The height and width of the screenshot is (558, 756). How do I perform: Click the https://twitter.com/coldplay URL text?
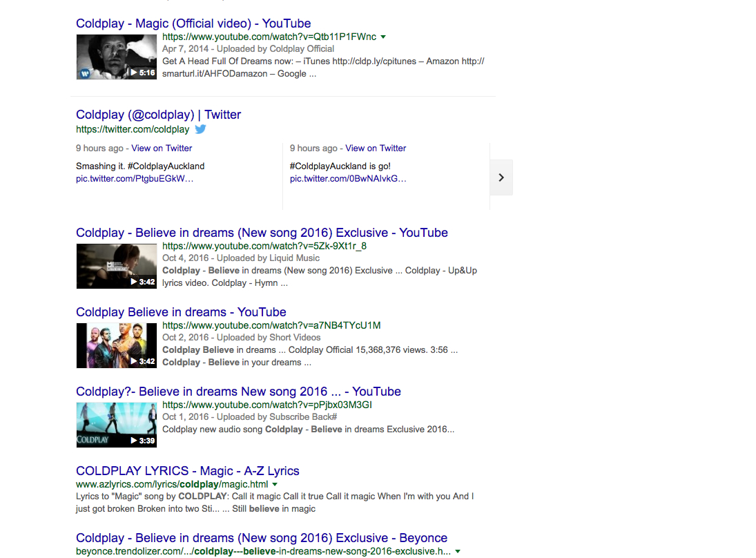[x=133, y=129]
